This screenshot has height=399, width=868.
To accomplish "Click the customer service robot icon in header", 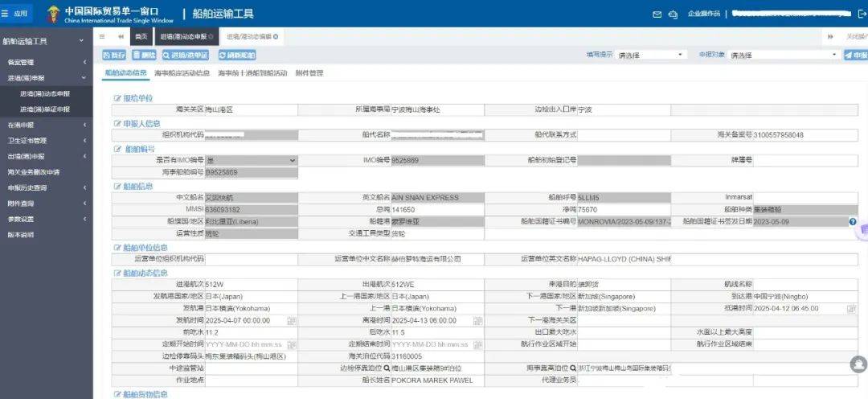I will [x=674, y=14].
